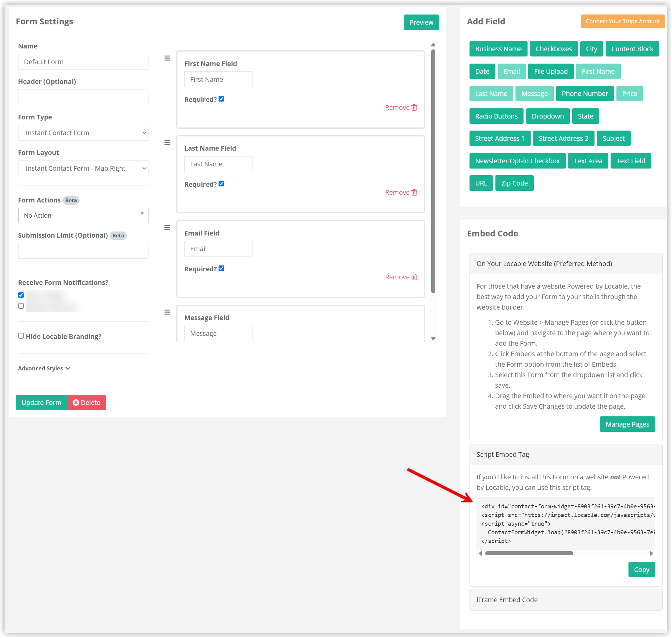Click Connect Your Stripe Account
This screenshot has width=672, height=638.
pos(623,21)
